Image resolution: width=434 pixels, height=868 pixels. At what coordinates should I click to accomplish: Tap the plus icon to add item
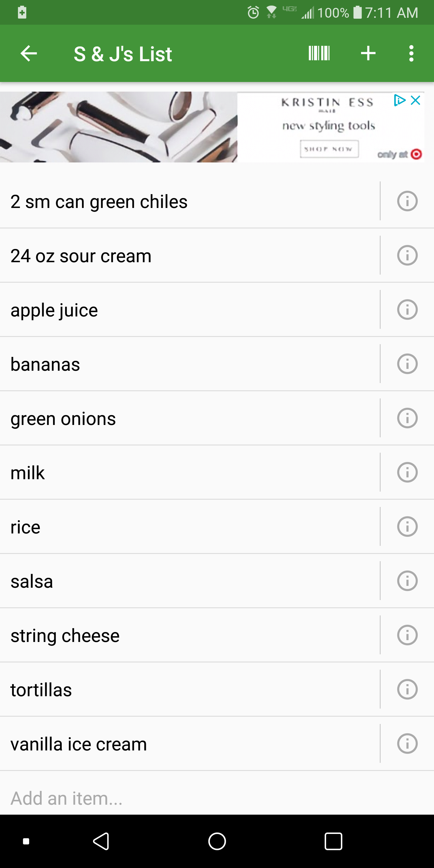point(368,54)
